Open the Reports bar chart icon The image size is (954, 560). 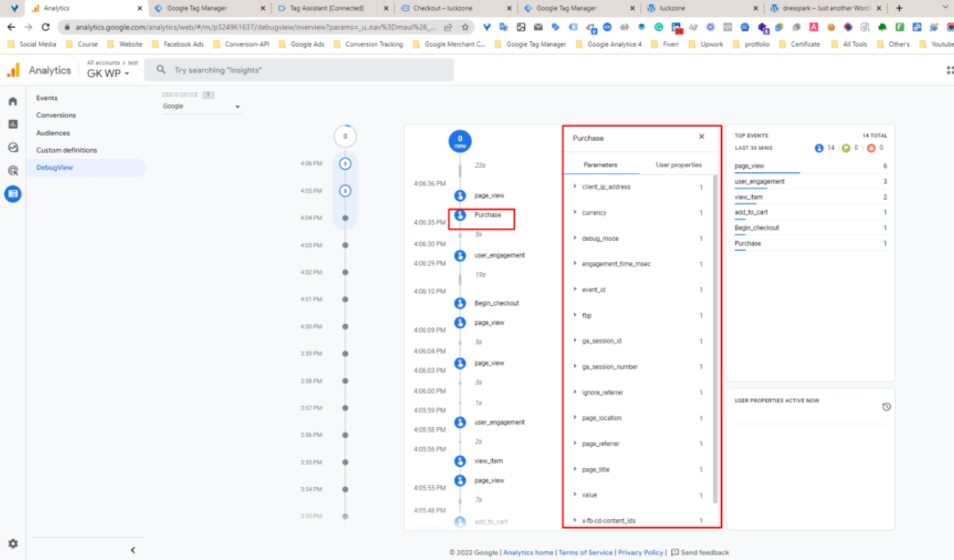click(x=12, y=125)
